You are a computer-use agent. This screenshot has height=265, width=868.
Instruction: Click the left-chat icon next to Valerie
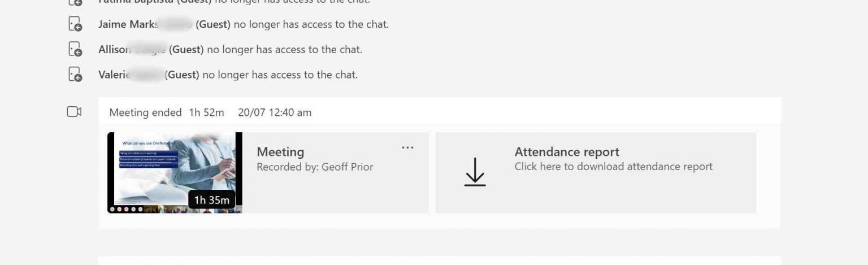(x=75, y=75)
